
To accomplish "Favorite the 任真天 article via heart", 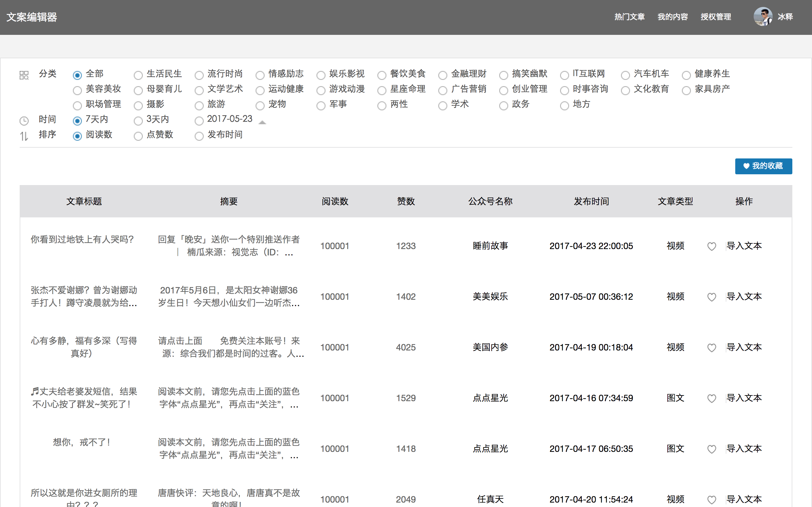I will (711, 500).
